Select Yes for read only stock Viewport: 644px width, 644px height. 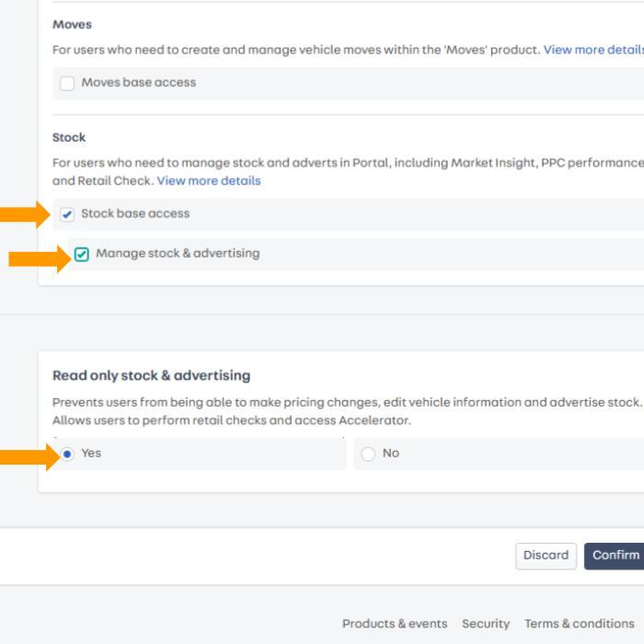[x=67, y=454]
